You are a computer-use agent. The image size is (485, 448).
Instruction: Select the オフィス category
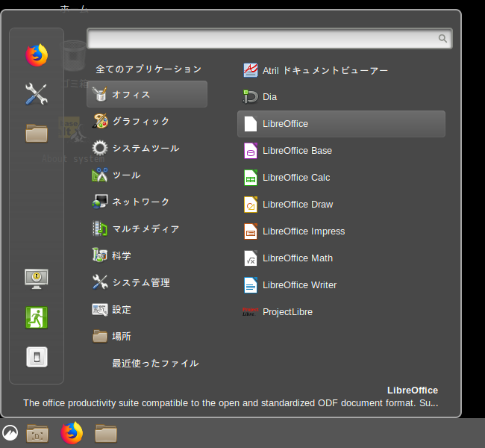click(147, 94)
